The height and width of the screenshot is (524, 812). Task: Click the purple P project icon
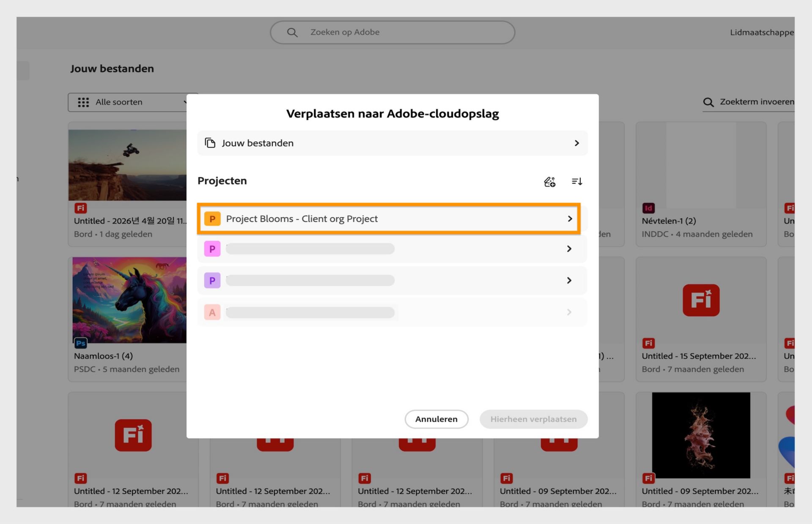coord(212,281)
